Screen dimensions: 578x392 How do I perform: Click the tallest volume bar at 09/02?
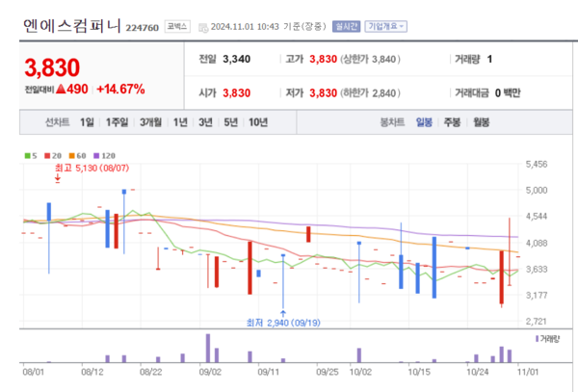coord(208,348)
